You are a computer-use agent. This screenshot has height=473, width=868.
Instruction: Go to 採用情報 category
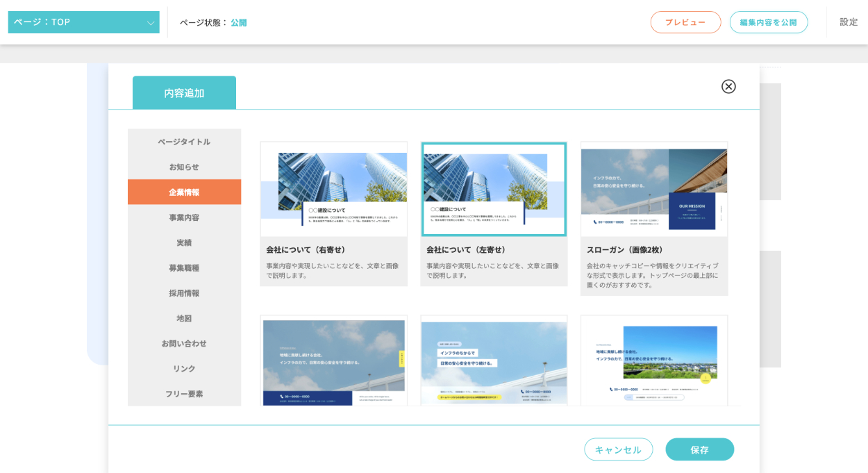184,293
